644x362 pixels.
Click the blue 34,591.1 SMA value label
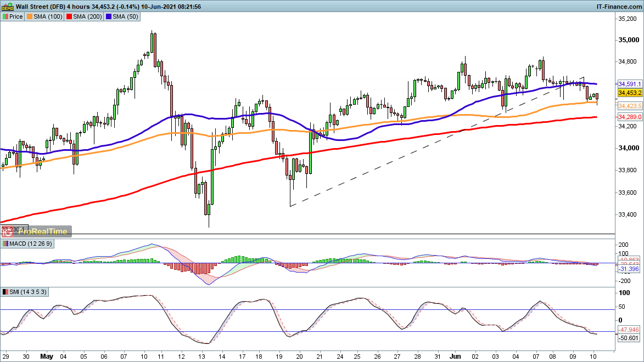[630, 84]
